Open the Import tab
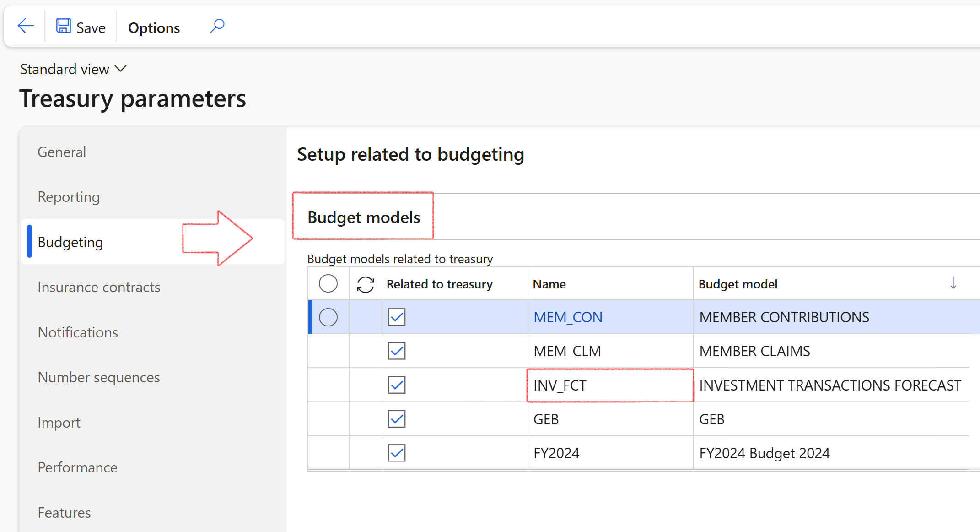This screenshot has width=980, height=532. click(x=59, y=423)
